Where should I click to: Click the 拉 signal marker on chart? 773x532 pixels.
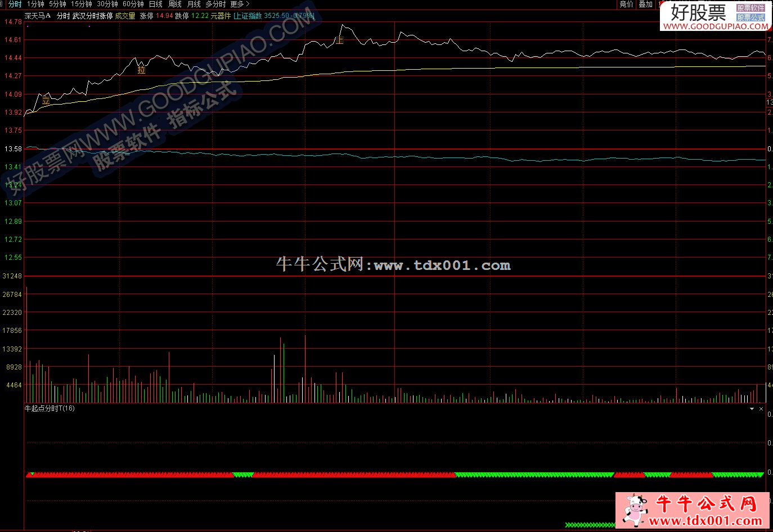[x=141, y=70]
